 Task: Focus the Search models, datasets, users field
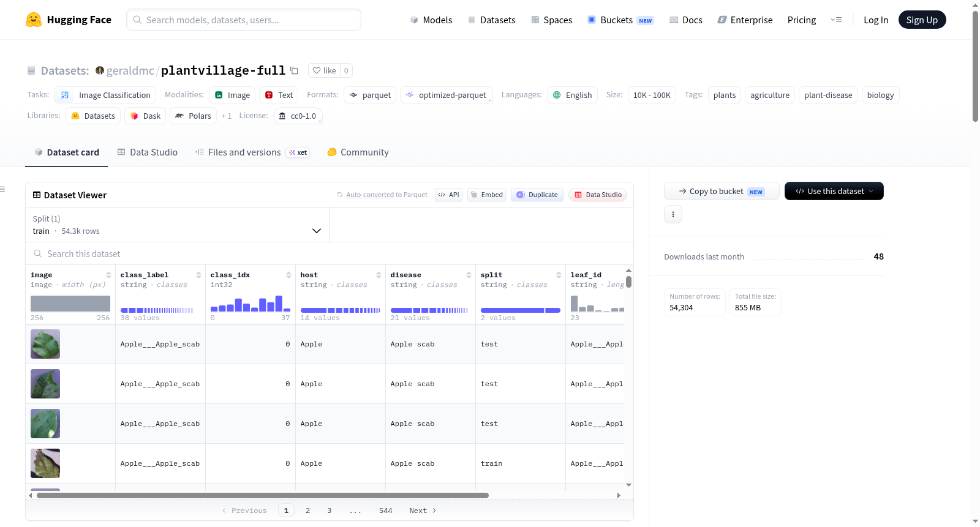click(244, 20)
